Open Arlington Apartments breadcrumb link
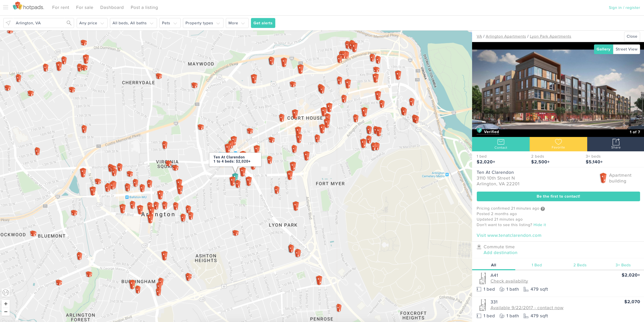This screenshot has width=644, height=322. click(x=506, y=36)
